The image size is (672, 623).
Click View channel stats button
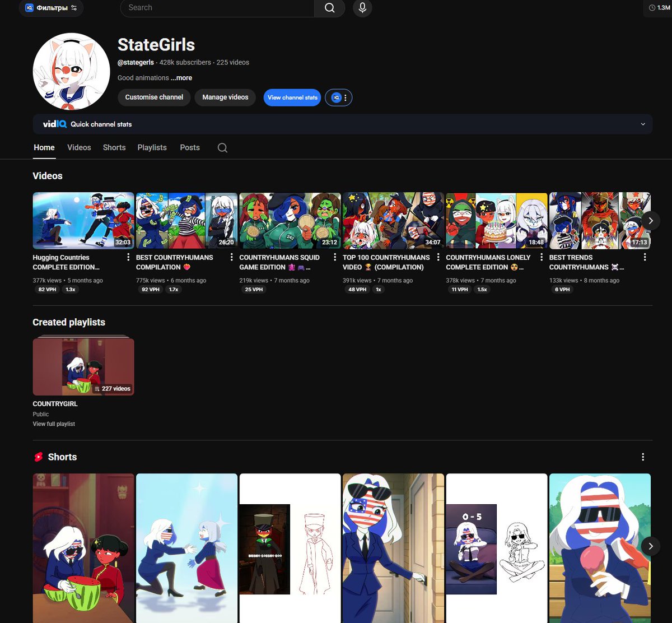click(292, 97)
